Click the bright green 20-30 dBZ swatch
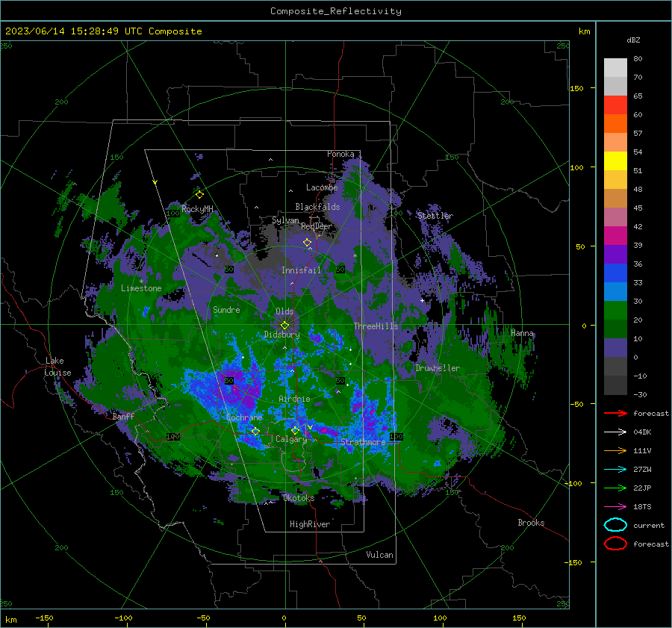The width and height of the screenshot is (672, 628). point(615,311)
